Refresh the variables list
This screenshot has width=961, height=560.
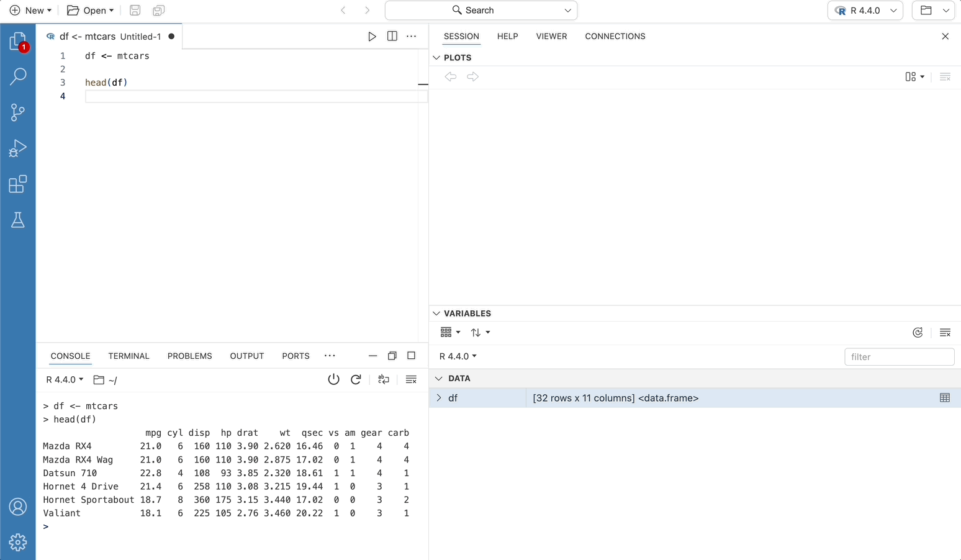[918, 333]
